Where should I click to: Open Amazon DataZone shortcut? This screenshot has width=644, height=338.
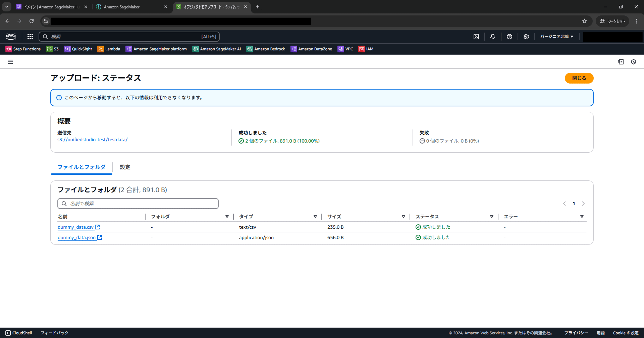pyautogui.click(x=311, y=49)
